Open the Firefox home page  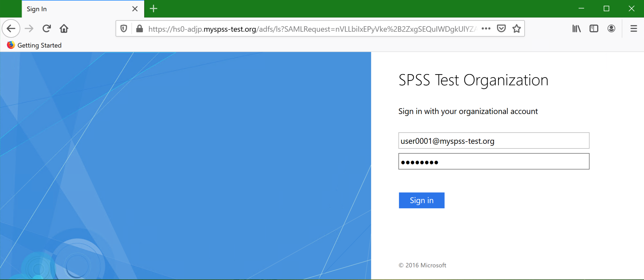coord(64,29)
